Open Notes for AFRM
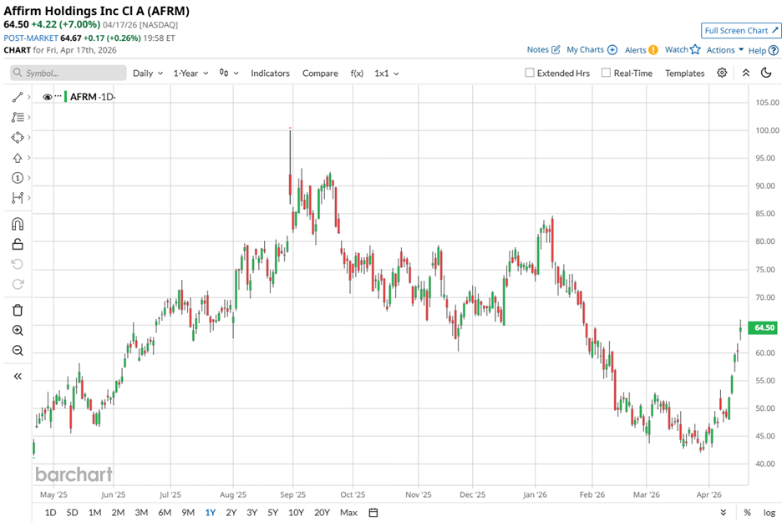 543,49
